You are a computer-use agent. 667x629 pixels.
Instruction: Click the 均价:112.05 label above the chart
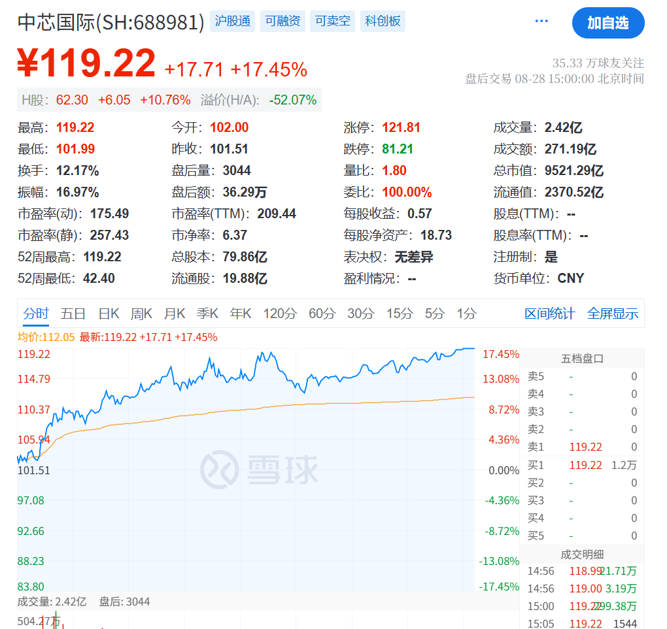(46, 337)
